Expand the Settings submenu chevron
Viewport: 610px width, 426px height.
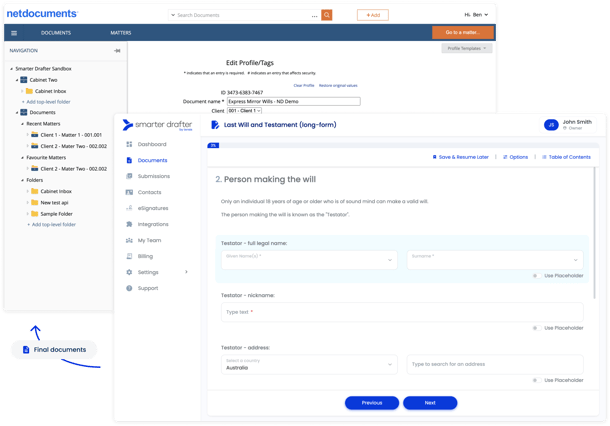pos(186,272)
